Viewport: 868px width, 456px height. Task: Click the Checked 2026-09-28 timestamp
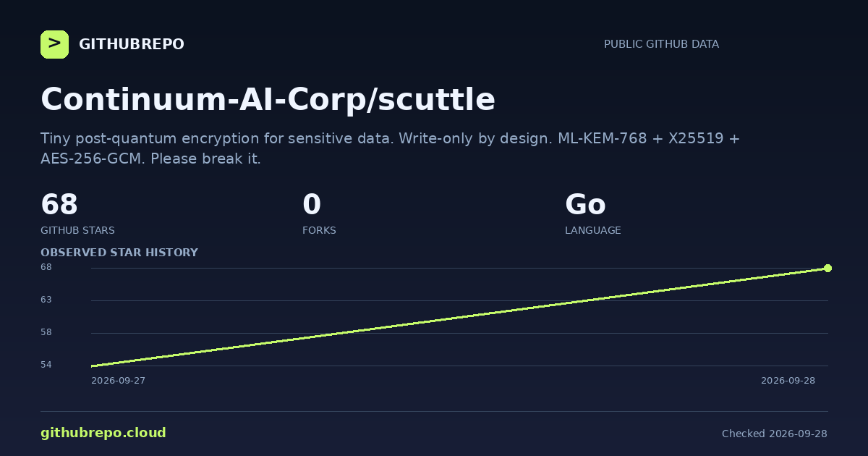[775, 434]
